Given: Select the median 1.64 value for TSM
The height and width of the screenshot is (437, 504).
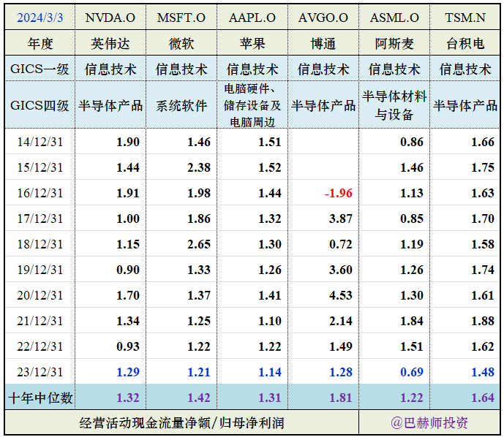Looking at the screenshot, I should tap(483, 398).
